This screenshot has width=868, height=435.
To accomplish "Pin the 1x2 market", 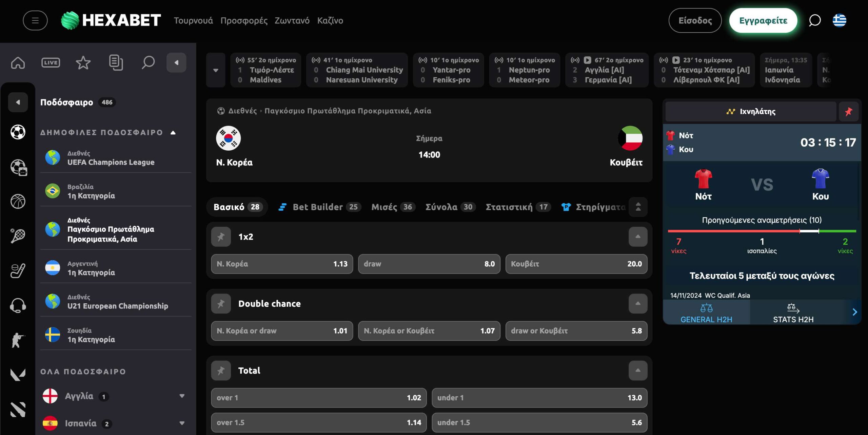I will pyautogui.click(x=221, y=237).
